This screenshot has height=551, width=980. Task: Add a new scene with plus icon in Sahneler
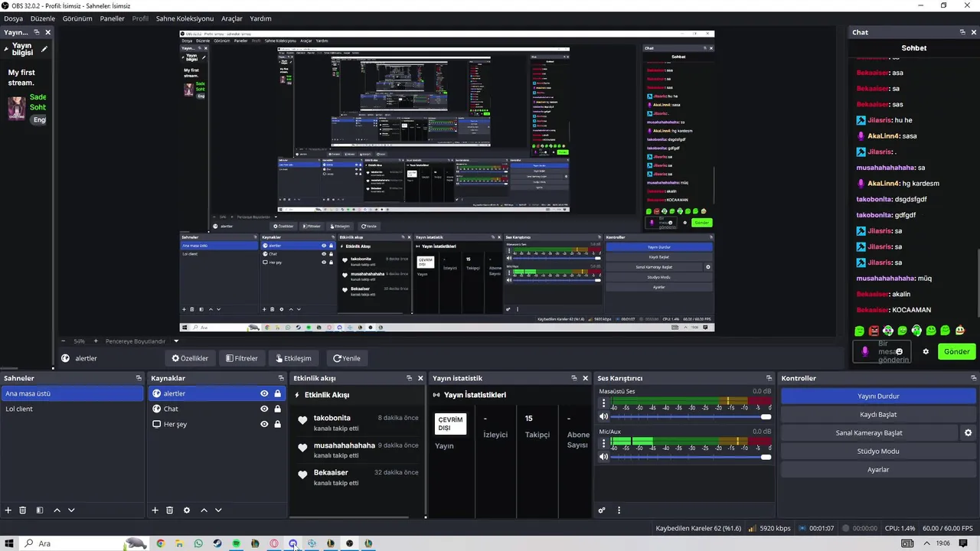[8, 510]
